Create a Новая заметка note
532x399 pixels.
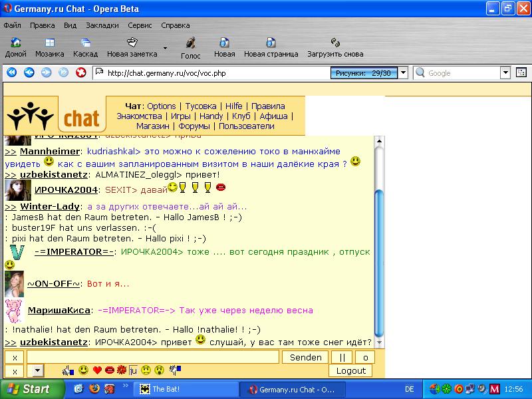[x=132, y=47]
